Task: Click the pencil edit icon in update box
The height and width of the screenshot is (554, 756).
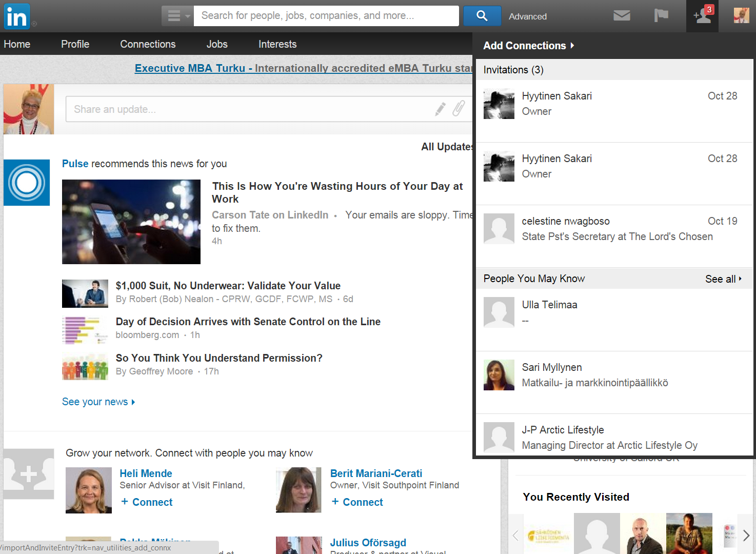Action: point(440,109)
